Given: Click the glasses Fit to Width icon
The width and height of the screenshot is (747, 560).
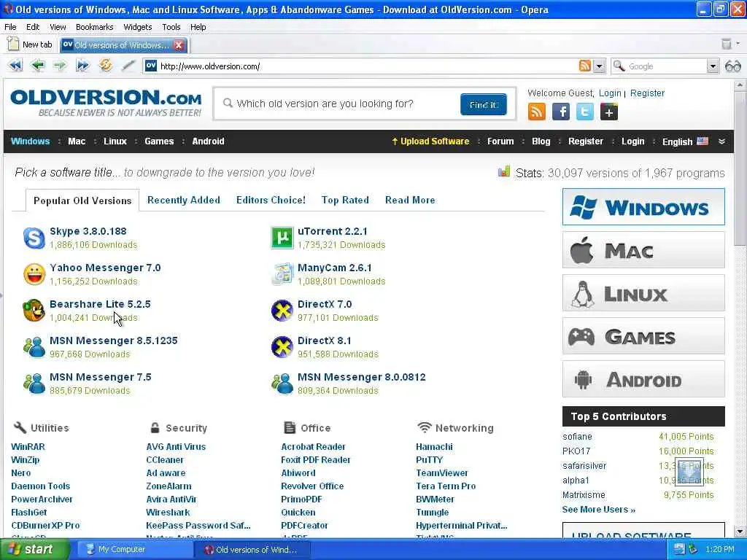Looking at the screenshot, I should (x=732, y=66).
